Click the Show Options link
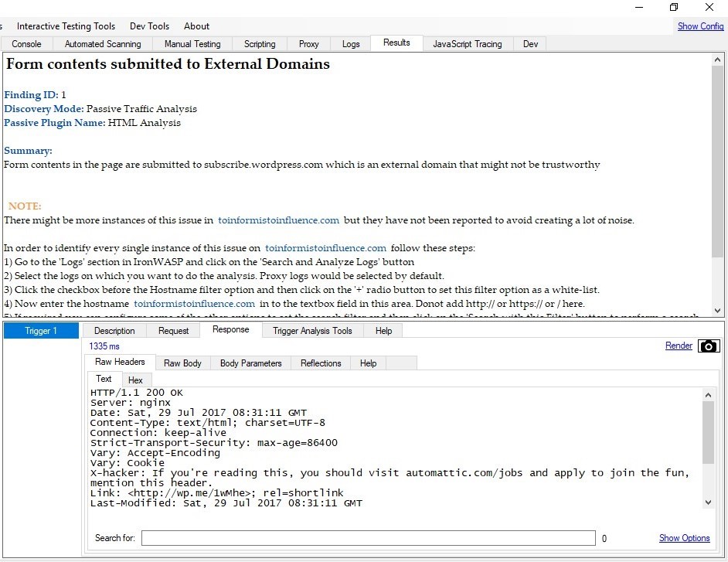Screen dimensions: 728x562 pos(684,538)
